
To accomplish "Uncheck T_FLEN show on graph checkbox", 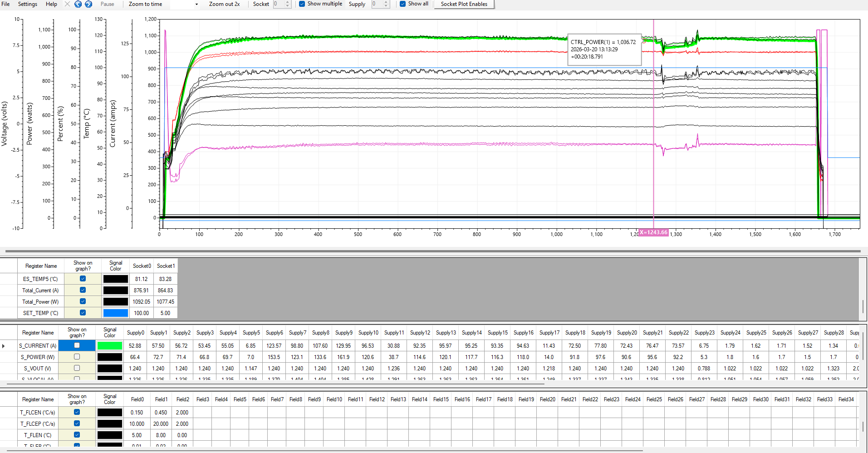I will 77,435.
